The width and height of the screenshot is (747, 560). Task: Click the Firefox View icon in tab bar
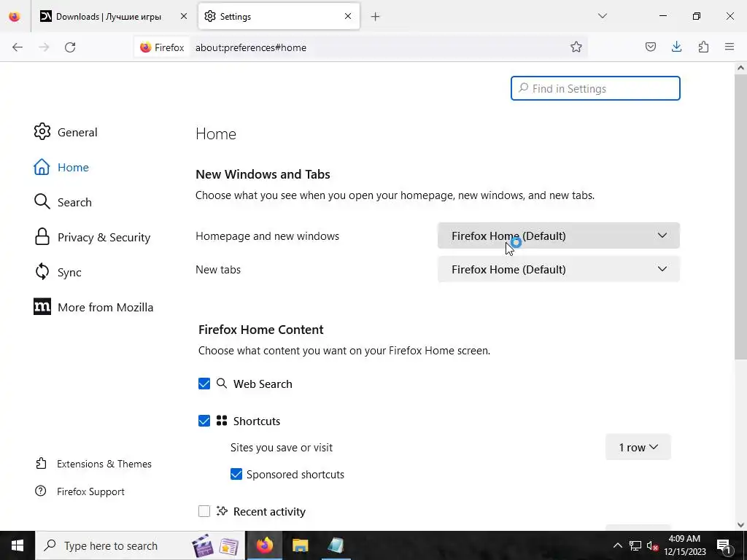[x=15, y=17]
